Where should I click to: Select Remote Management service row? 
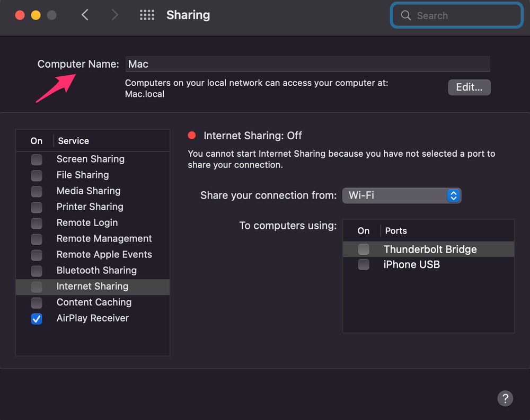pyautogui.click(x=93, y=238)
